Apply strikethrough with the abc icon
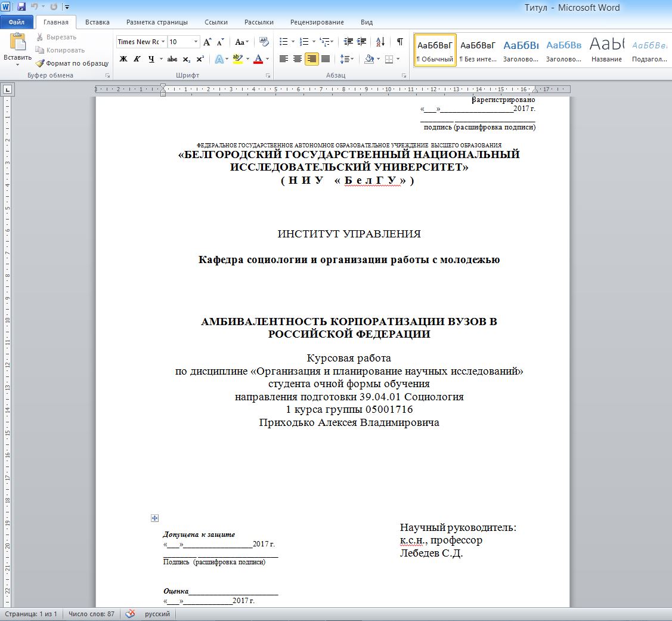Viewport: 672px width, 621px height. (172, 58)
